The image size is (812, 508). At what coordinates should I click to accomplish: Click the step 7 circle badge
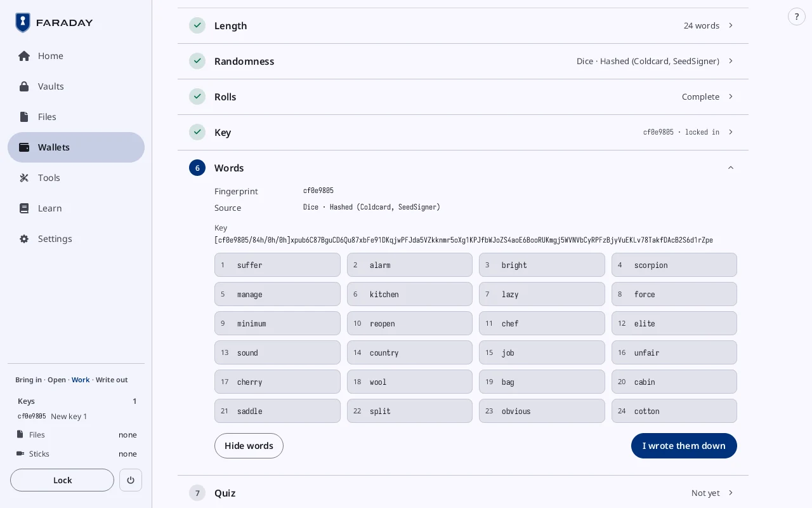197,493
